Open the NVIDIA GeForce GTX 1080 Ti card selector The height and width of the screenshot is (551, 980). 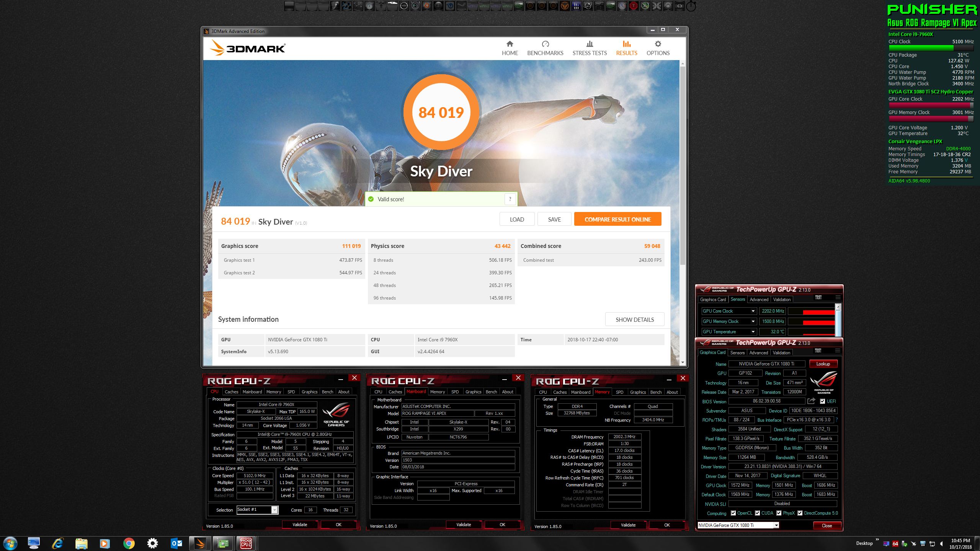[x=738, y=525]
